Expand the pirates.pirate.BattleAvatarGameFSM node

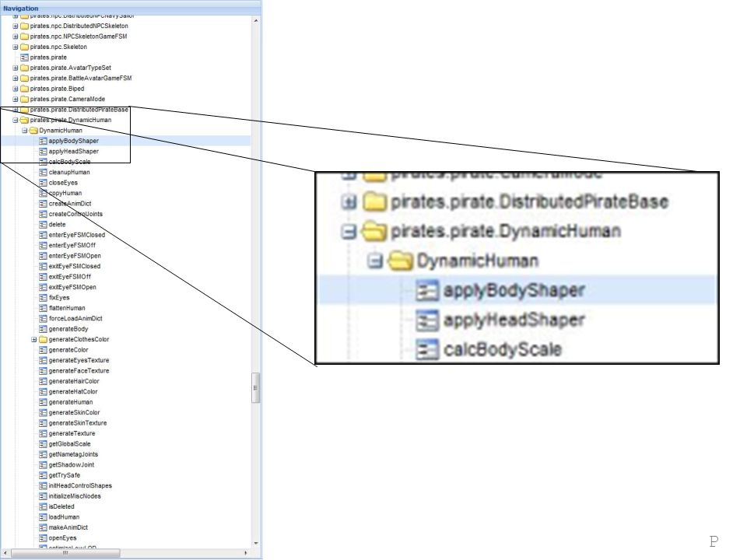(x=16, y=79)
